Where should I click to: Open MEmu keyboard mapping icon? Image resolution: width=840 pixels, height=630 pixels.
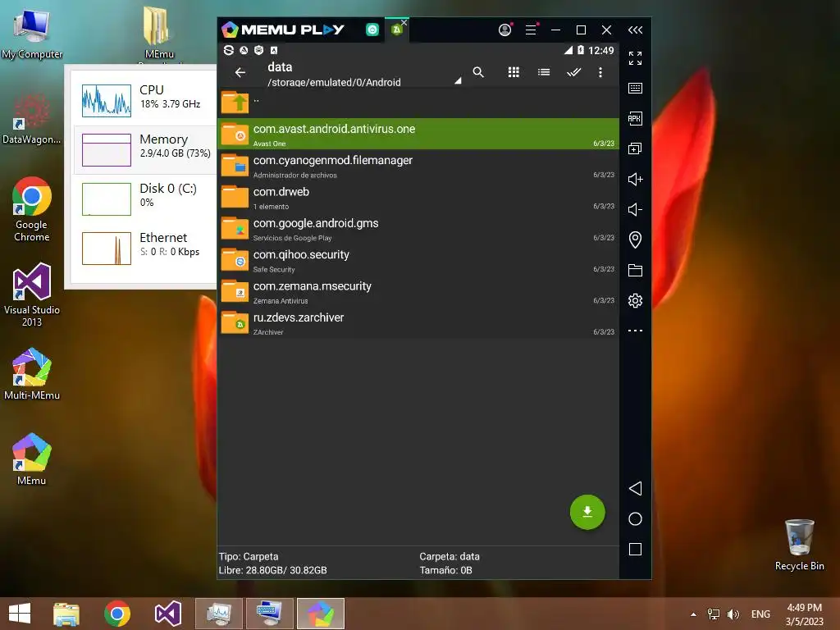click(635, 88)
